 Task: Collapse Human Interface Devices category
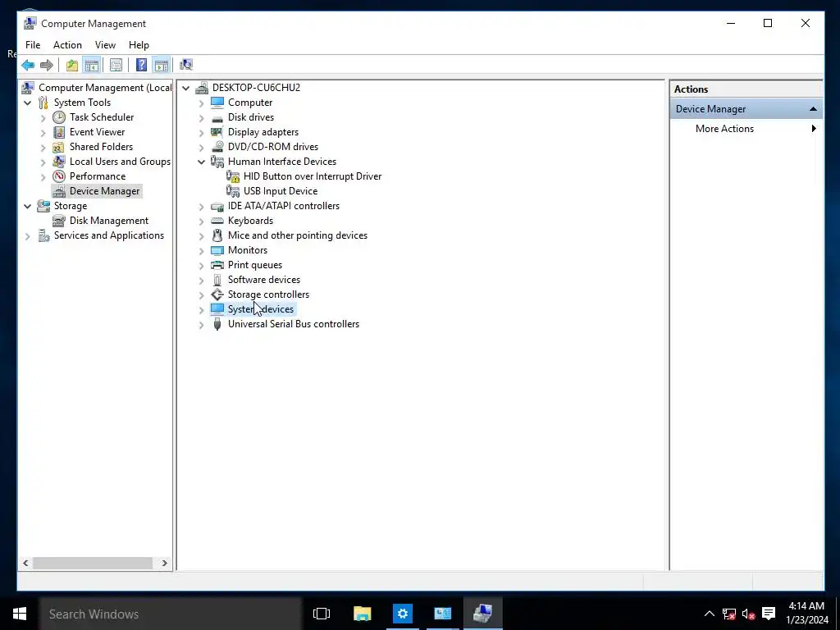[x=202, y=162]
